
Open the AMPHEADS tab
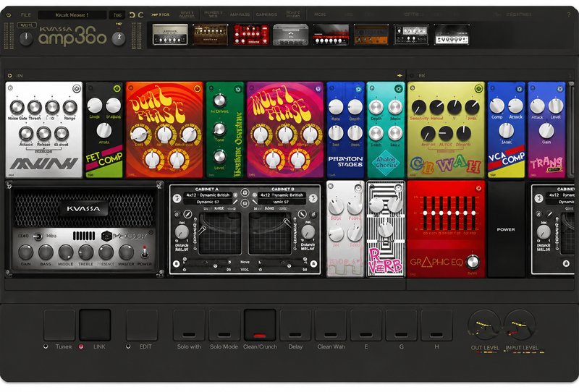coord(240,14)
